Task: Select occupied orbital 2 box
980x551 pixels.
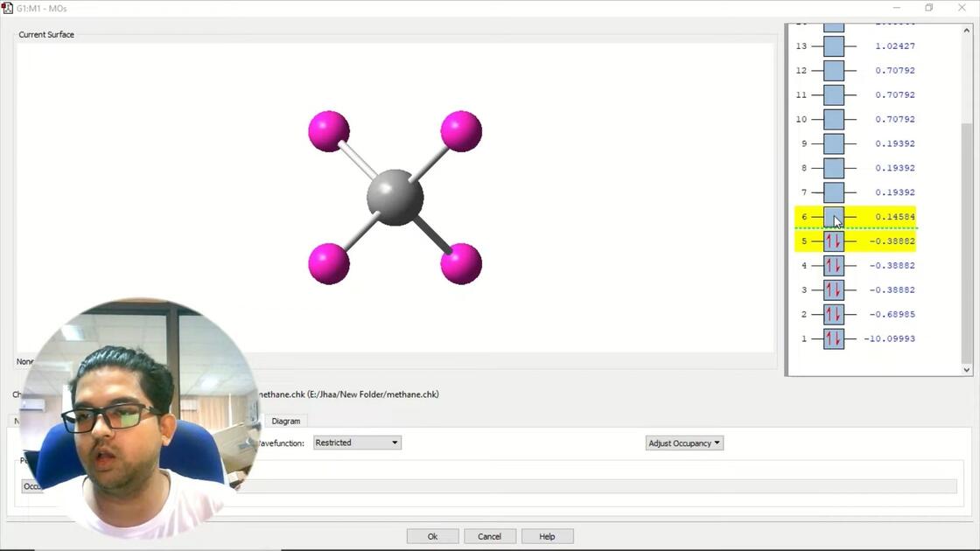Action: pyautogui.click(x=834, y=314)
